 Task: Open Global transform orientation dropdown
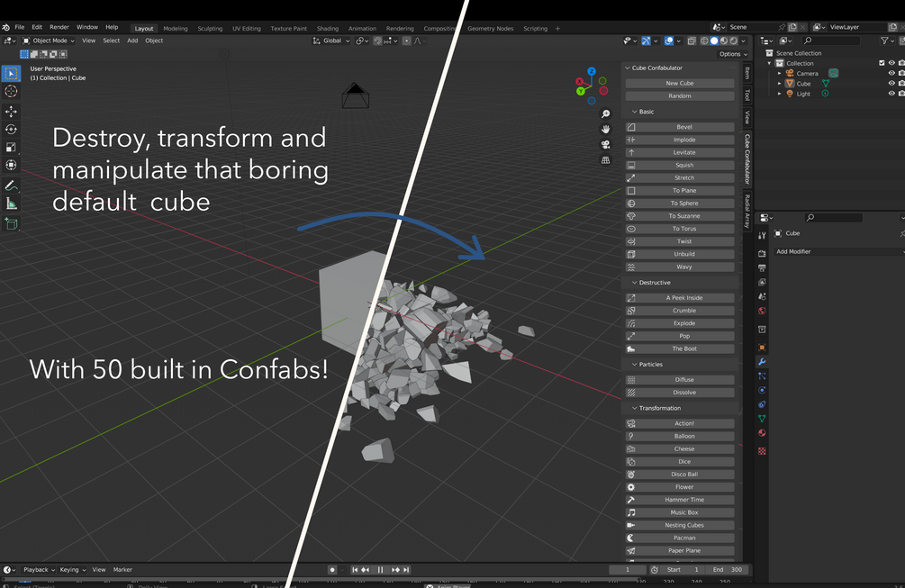point(331,41)
